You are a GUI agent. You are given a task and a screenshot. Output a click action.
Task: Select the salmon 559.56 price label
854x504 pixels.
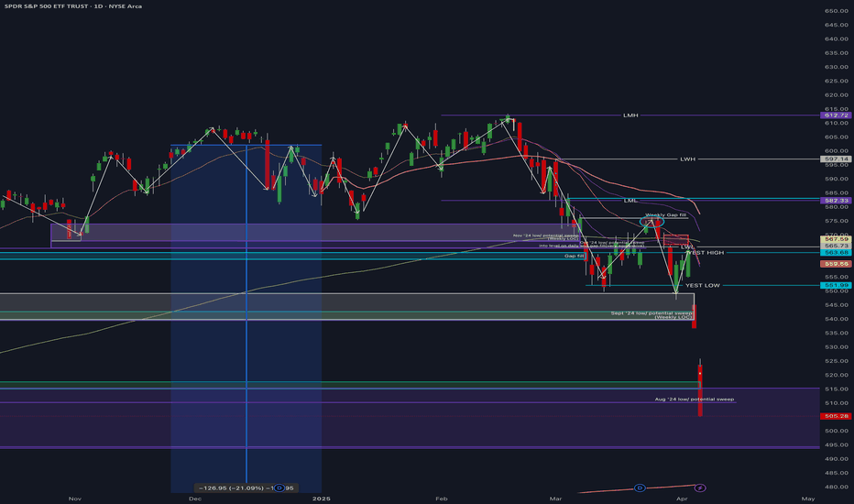(836, 264)
